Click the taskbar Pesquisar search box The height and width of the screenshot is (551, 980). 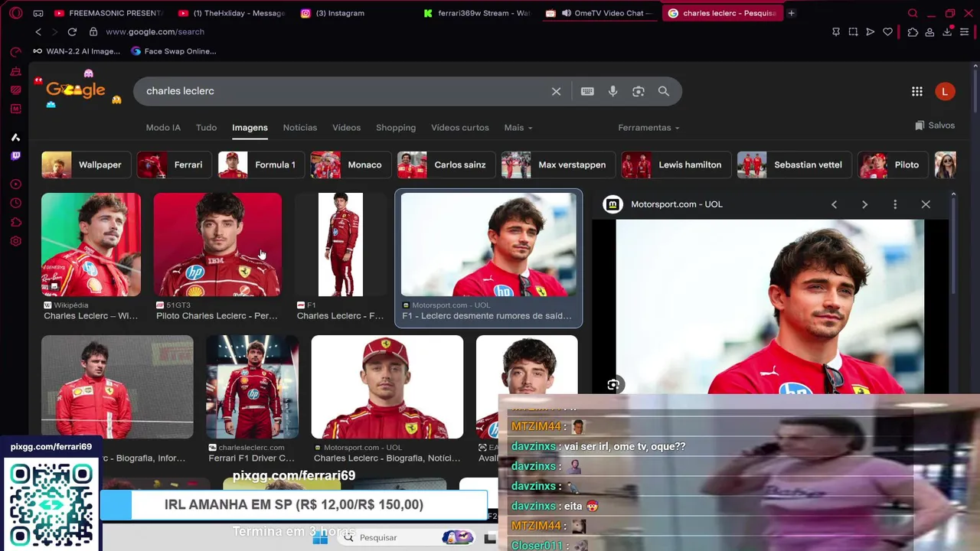[x=407, y=537]
